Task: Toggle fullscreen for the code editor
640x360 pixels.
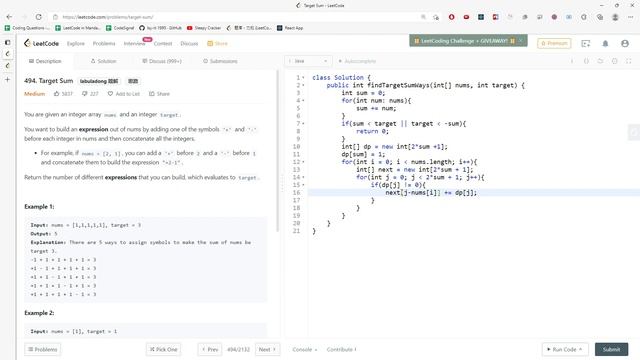Action: [629, 61]
